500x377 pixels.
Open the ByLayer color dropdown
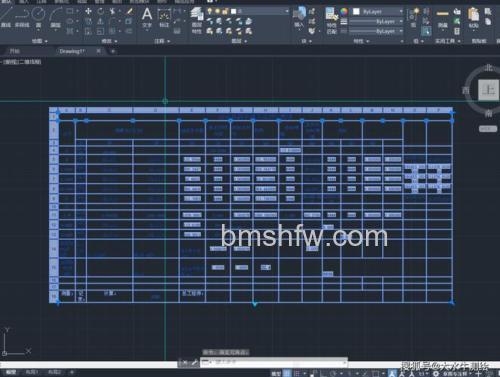point(378,12)
